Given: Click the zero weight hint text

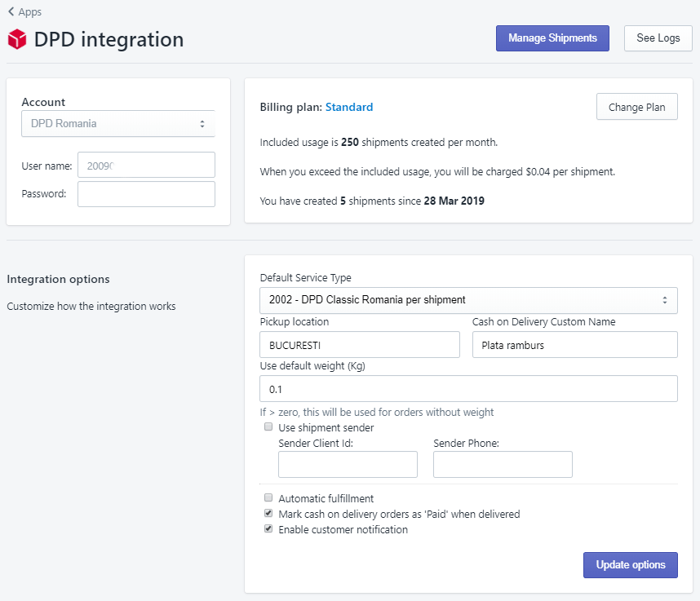Looking at the screenshot, I should [x=377, y=413].
